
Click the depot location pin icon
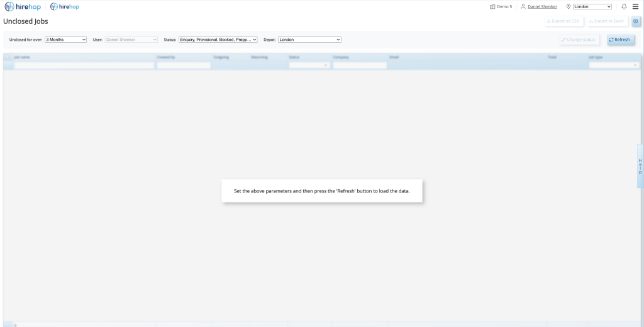click(569, 6)
